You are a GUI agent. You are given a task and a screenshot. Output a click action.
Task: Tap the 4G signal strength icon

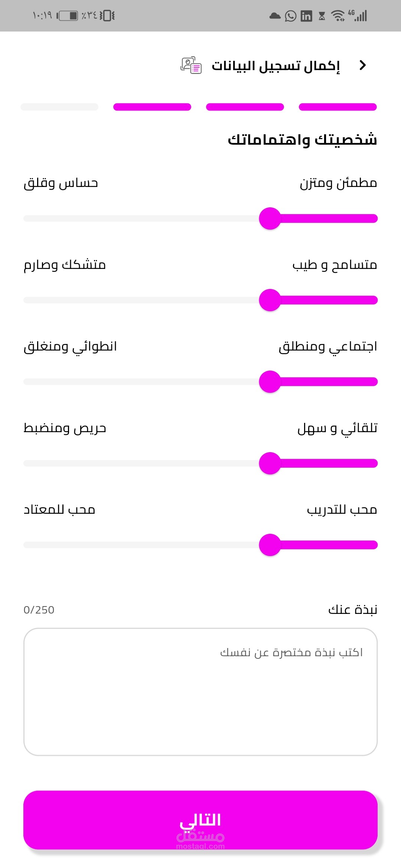pos(358,16)
